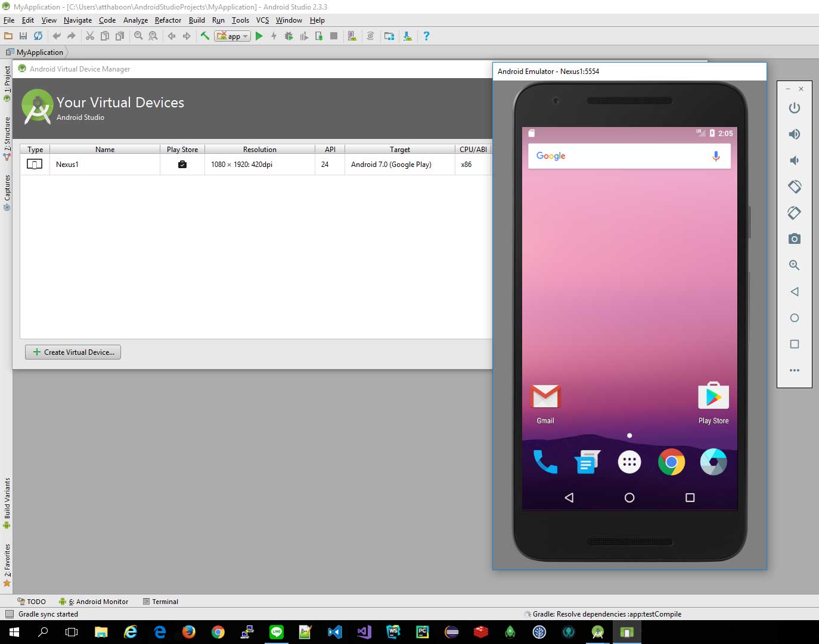Image resolution: width=819 pixels, height=644 pixels.
Task: Click the Google search bar in emulator
Action: 629,156
